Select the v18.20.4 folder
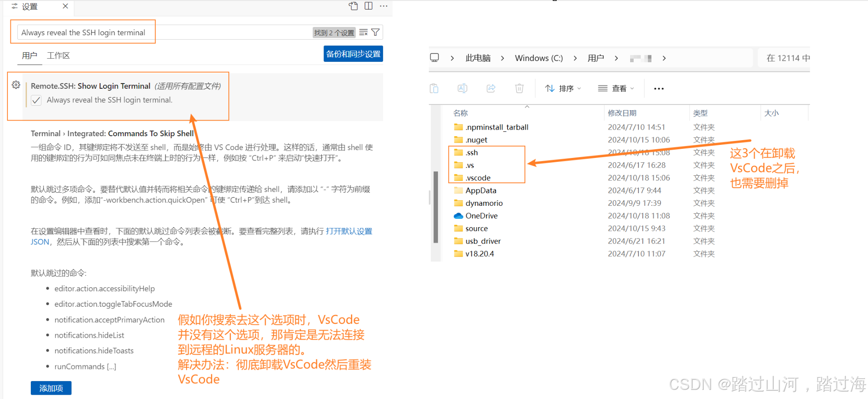868x399 pixels. coord(474,253)
